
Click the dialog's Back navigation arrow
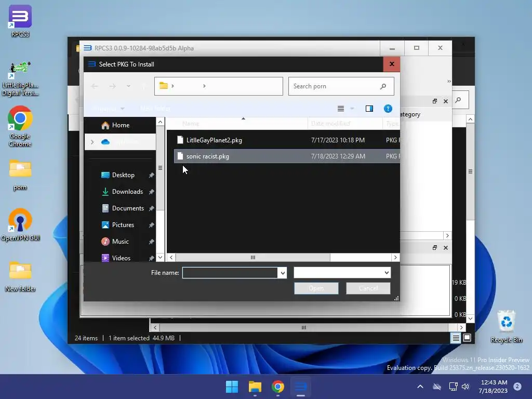click(x=95, y=86)
